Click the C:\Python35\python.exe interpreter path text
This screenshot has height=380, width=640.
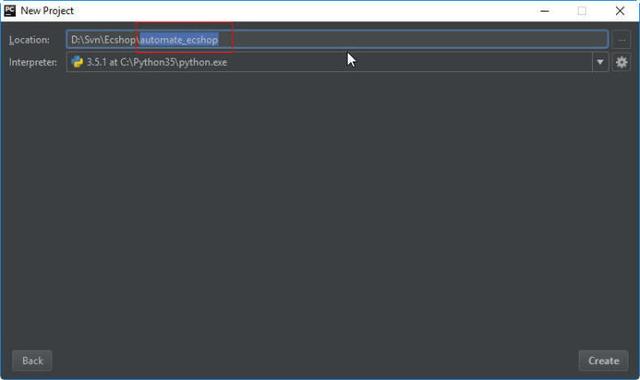(x=173, y=62)
